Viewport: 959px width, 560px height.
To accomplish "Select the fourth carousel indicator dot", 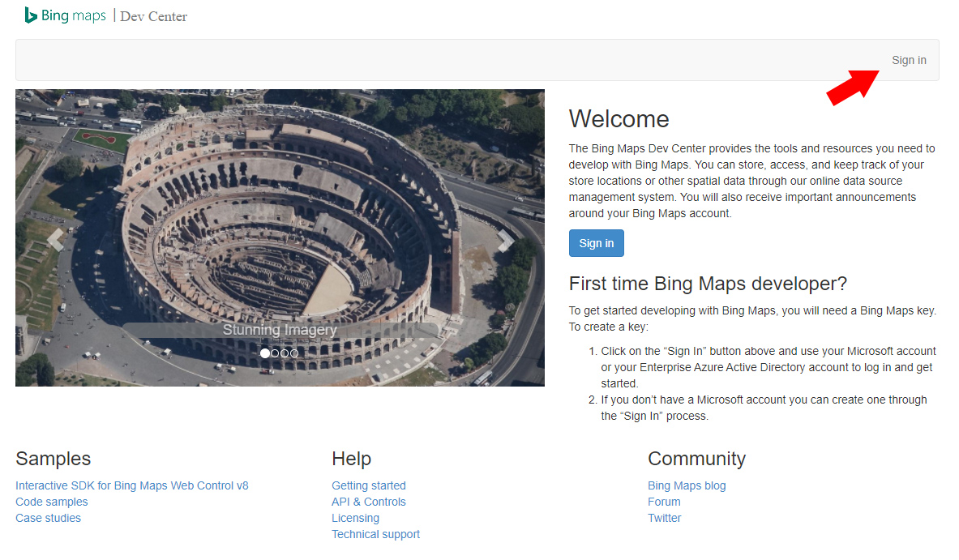I will point(294,353).
